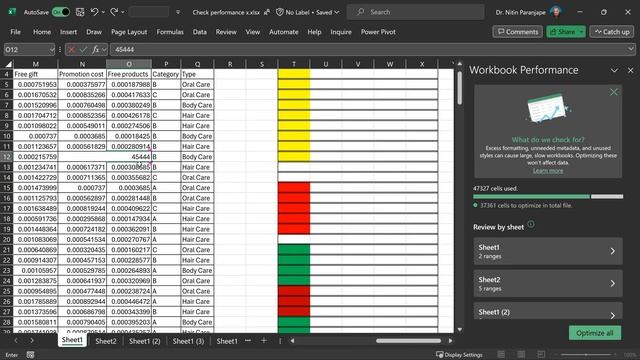Viewport: 640px width, 360px height.
Task: Click the yellow filled cell T5
Action: point(294,84)
